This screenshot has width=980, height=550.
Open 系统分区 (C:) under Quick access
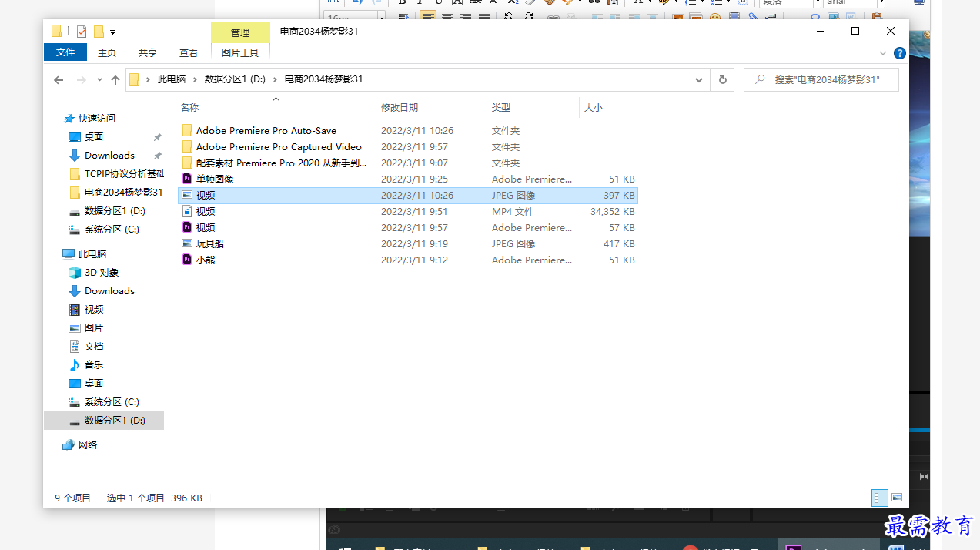pyautogui.click(x=112, y=230)
